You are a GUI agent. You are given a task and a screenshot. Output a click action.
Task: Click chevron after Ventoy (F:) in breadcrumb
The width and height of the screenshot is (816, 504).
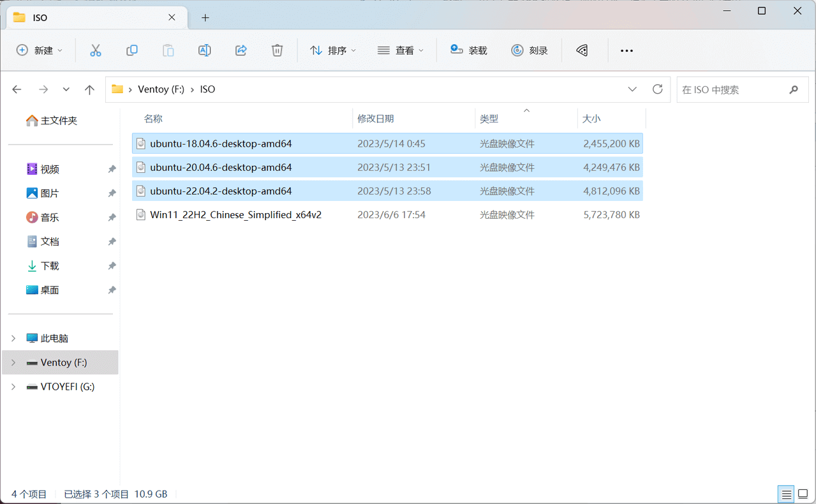(x=192, y=89)
